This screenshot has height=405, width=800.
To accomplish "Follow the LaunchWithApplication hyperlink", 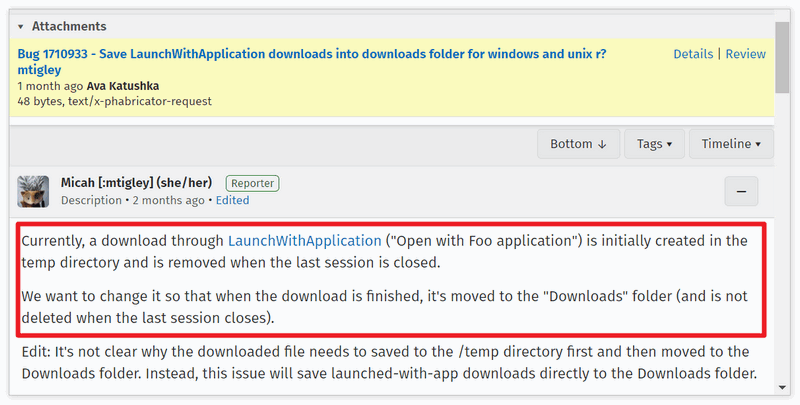I will pyautogui.click(x=305, y=241).
